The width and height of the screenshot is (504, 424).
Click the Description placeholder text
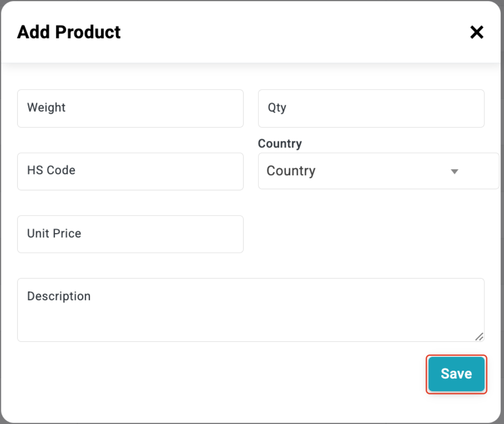pos(59,296)
